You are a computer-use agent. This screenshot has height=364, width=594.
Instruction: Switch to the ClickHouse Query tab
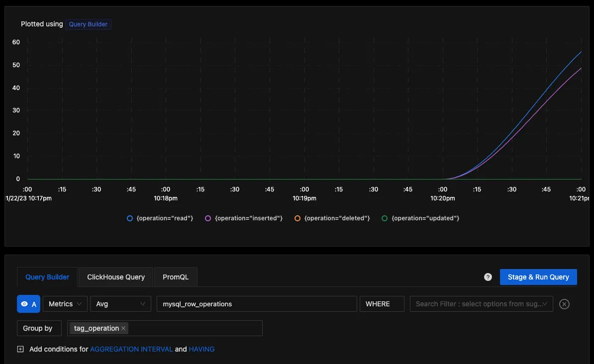click(116, 277)
